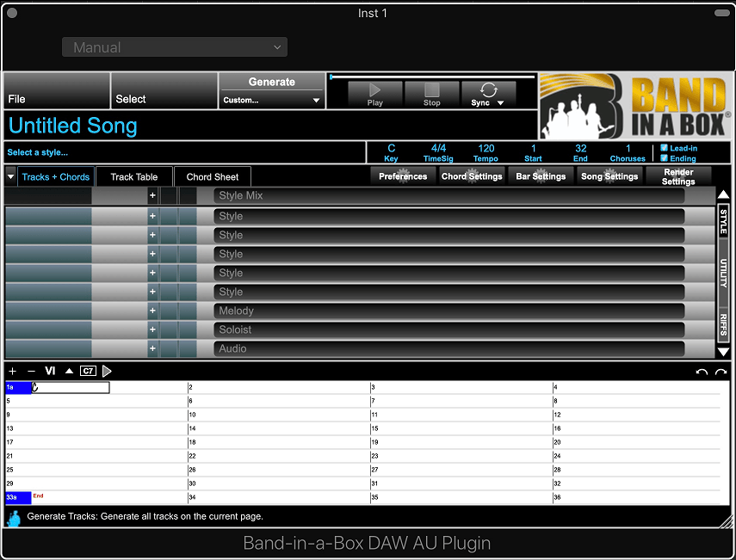Click the plus icon on Style Mix row

coord(152,195)
